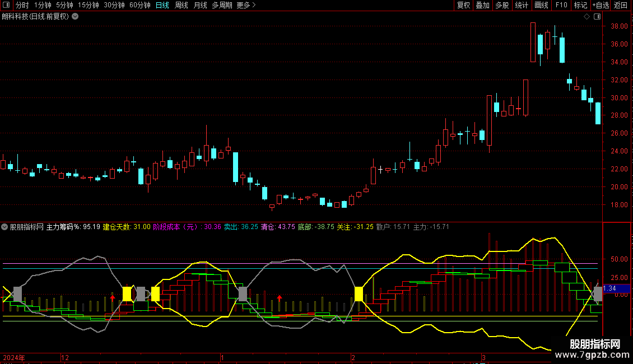Click the month 2 marker on time axis
633x364 pixels.
point(353,358)
